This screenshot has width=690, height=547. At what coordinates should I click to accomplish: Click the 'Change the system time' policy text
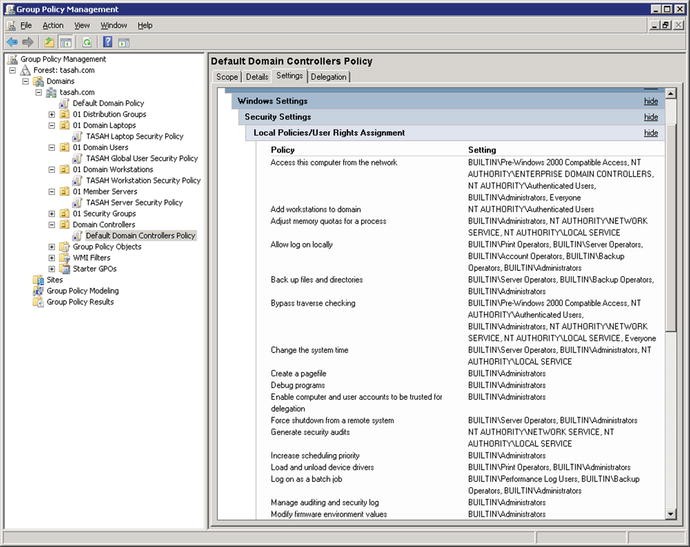coord(309,350)
